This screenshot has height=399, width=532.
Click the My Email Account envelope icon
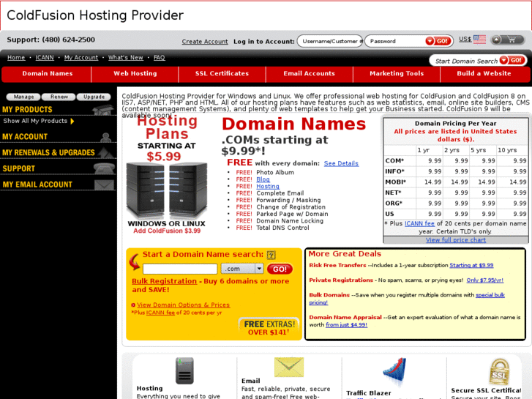point(104,184)
